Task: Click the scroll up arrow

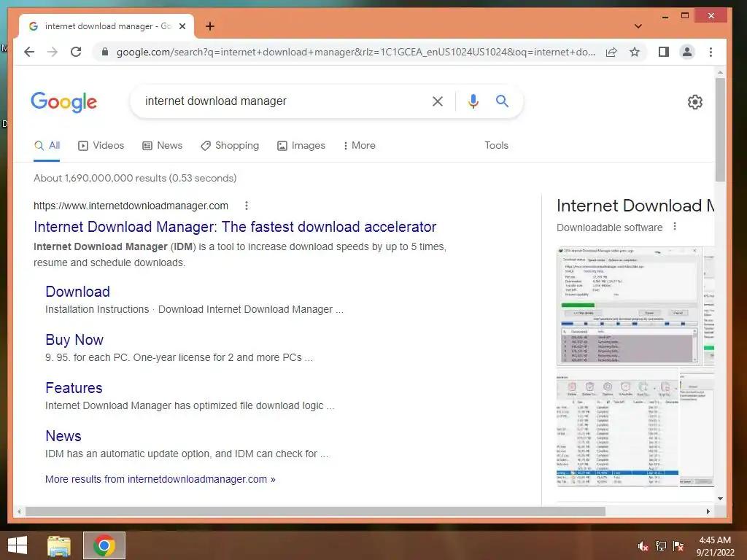Action: (720, 72)
